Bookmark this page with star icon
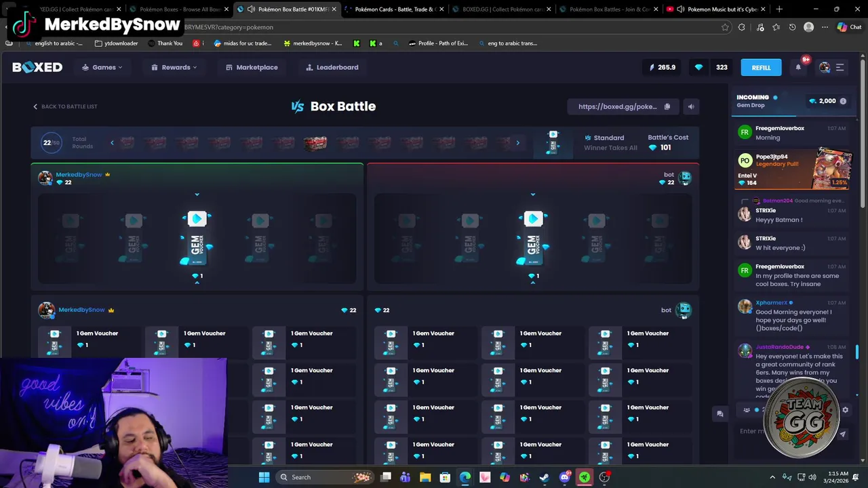The image size is (868, 488). tap(725, 27)
